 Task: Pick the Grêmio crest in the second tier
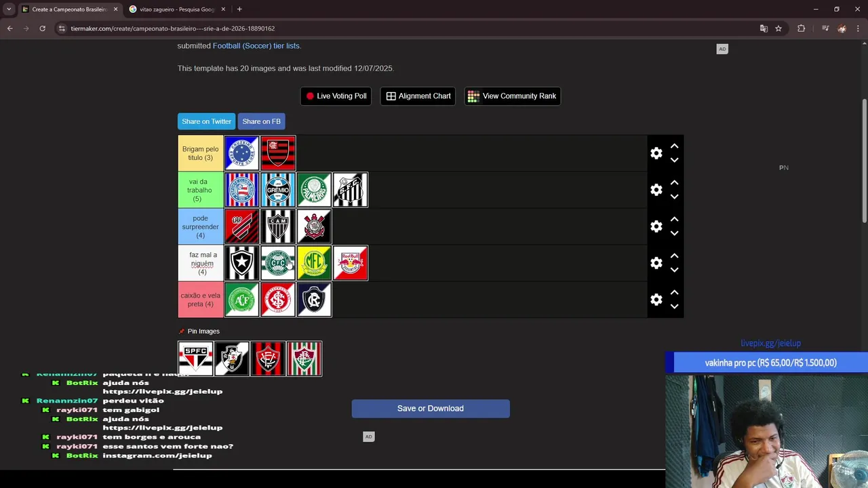point(278,190)
